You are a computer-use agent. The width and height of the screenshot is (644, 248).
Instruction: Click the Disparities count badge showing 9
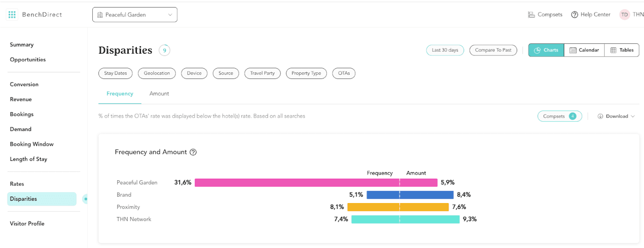pos(164,51)
